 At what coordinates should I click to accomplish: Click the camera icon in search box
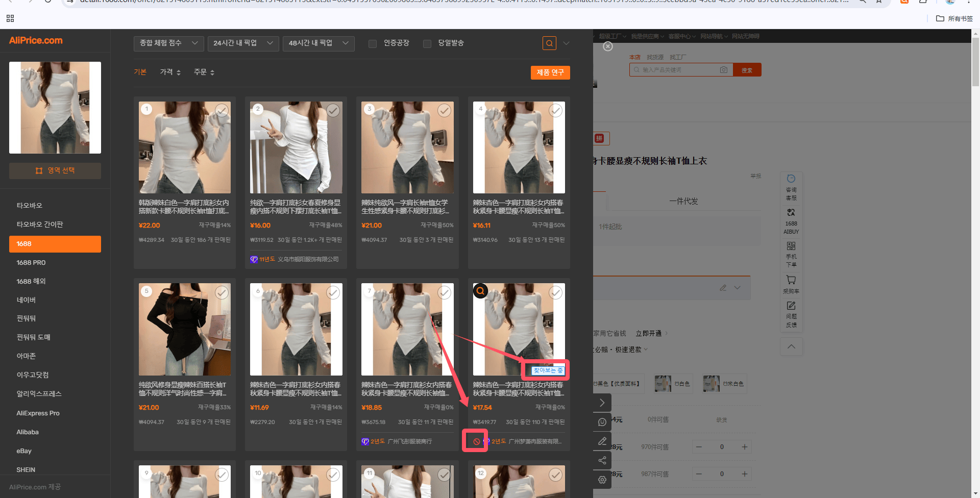[723, 70]
